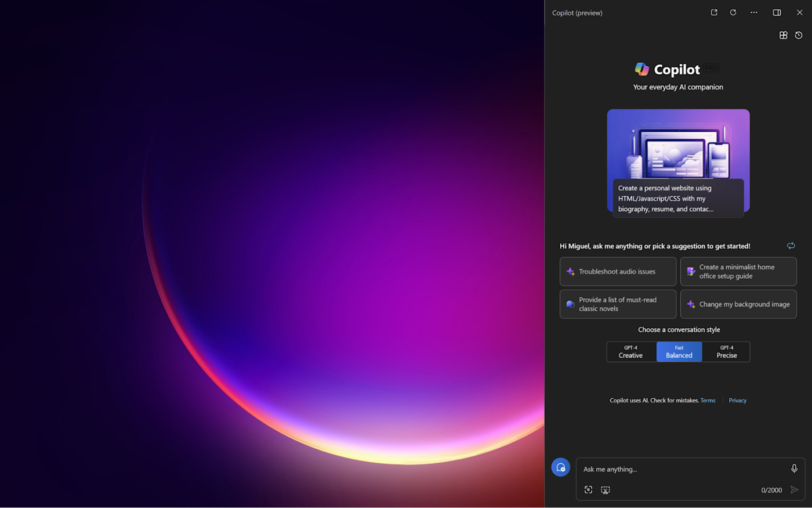Select the Balanced conversation style

coord(679,352)
